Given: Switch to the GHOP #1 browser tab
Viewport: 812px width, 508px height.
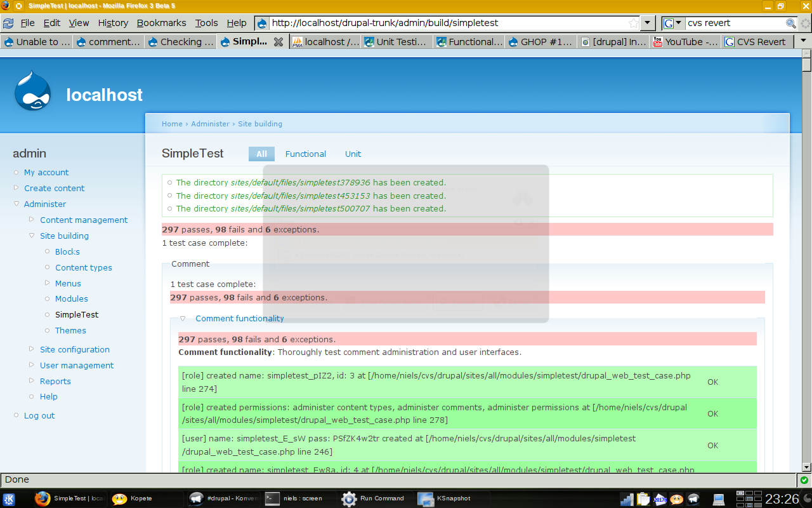Looking at the screenshot, I should click(x=542, y=42).
